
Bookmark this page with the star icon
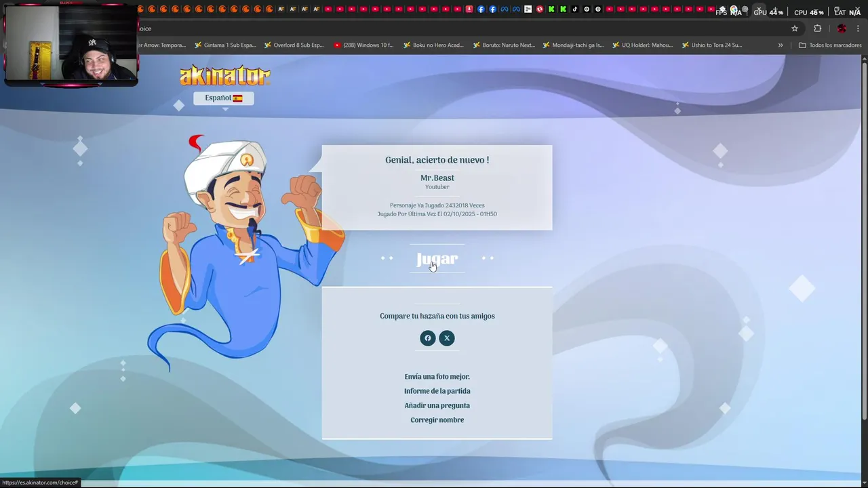pyautogui.click(x=795, y=28)
